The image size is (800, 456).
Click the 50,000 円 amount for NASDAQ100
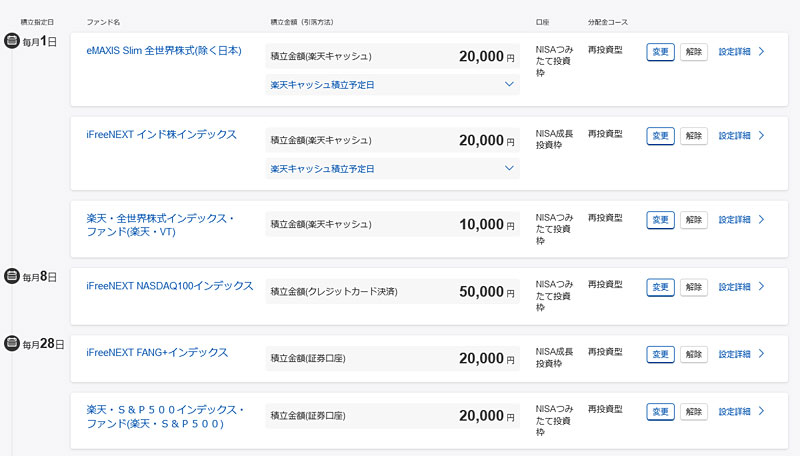coord(487,292)
